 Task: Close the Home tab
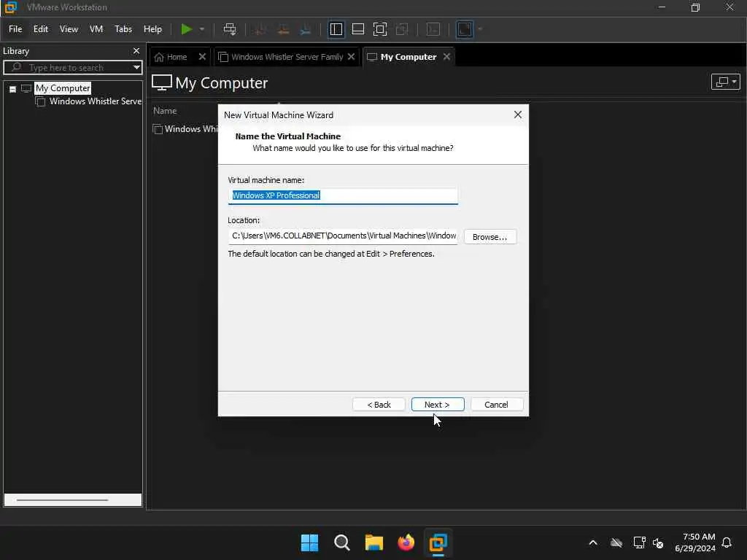tap(202, 57)
